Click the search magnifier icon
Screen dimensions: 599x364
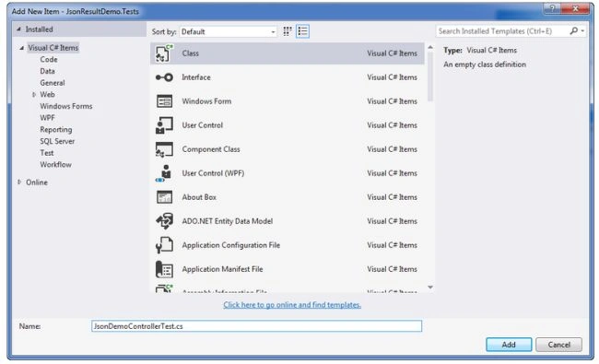(x=573, y=31)
